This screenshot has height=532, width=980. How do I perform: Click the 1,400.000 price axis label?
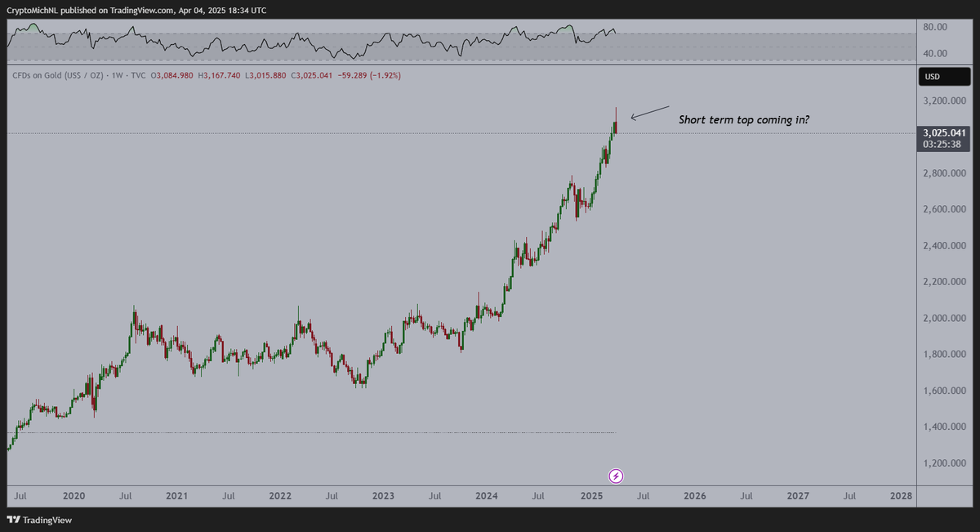pos(947,427)
